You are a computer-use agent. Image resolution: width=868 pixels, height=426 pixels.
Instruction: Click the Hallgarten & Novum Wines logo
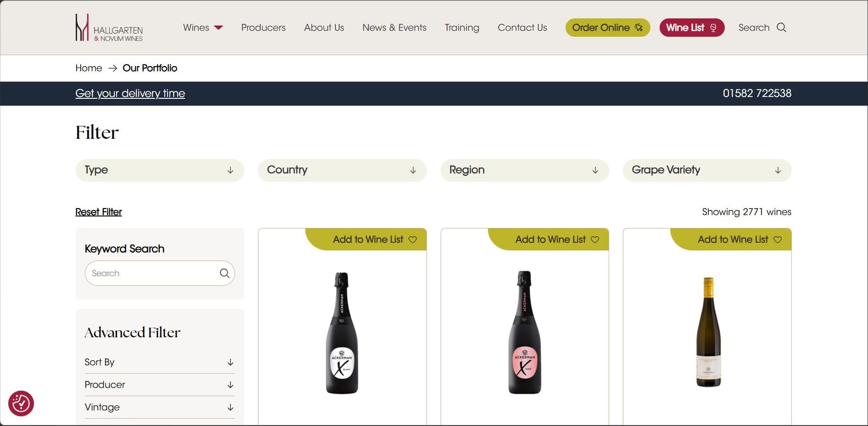coord(109,28)
